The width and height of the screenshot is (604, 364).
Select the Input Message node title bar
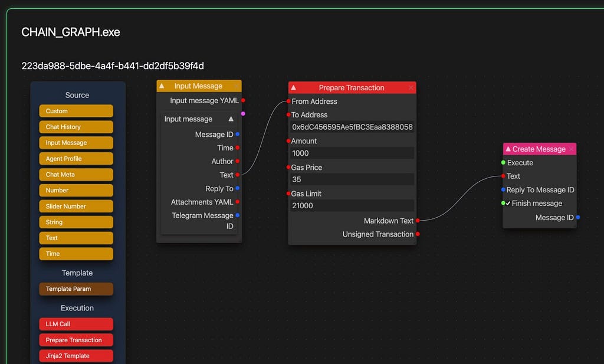[199, 86]
